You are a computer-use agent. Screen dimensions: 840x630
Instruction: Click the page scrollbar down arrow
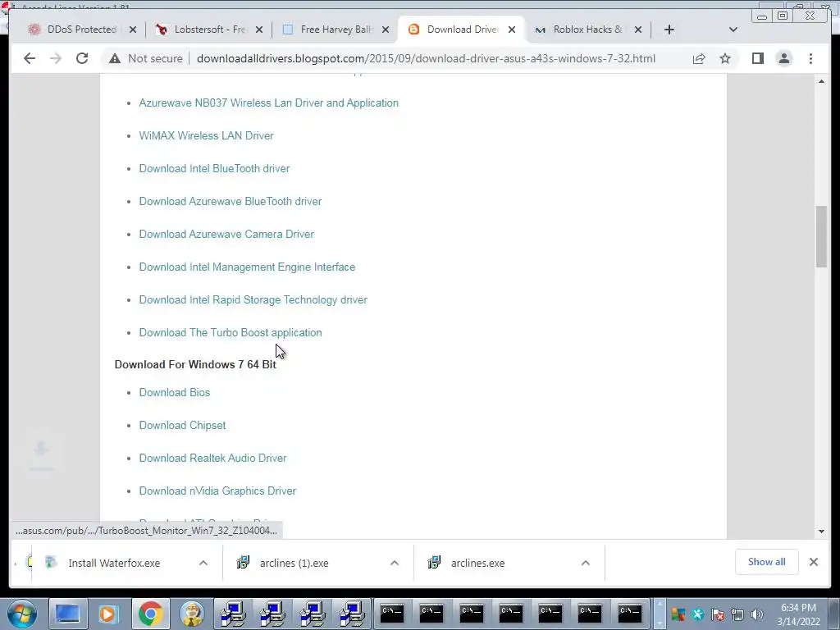(x=821, y=532)
